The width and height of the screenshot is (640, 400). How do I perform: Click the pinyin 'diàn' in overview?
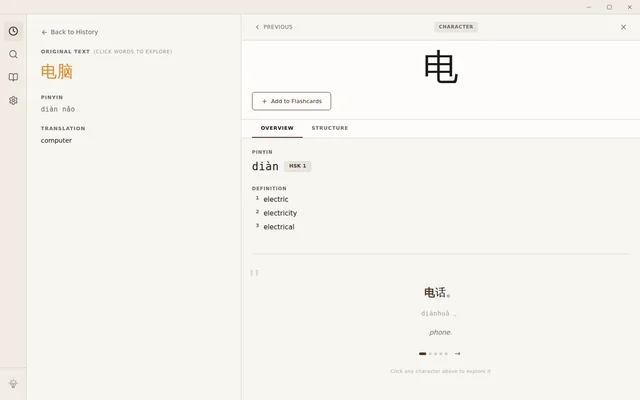click(x=265, y=167)
